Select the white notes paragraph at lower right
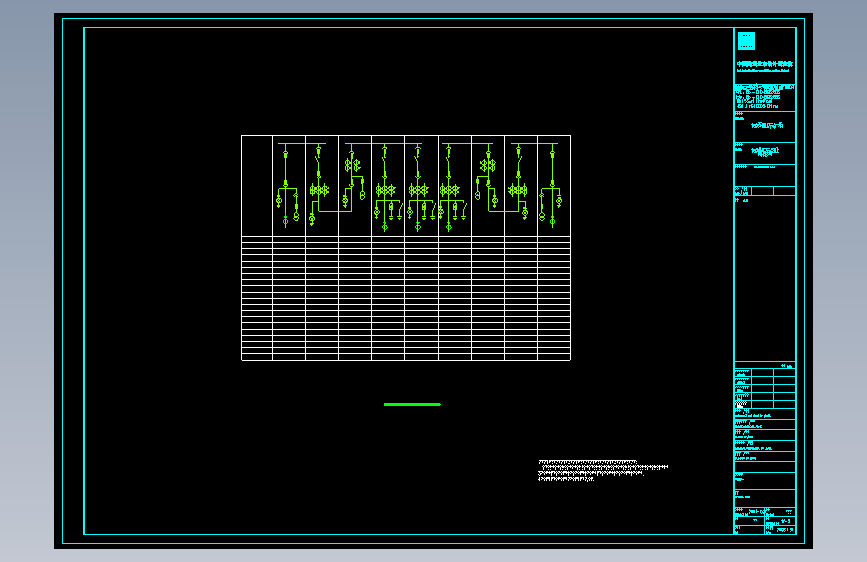 603,470
